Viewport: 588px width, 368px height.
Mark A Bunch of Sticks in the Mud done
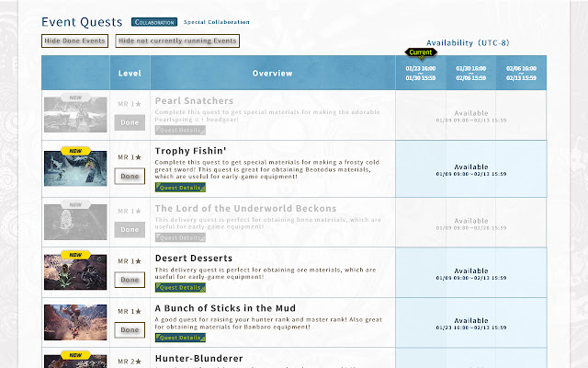(130, 329)
